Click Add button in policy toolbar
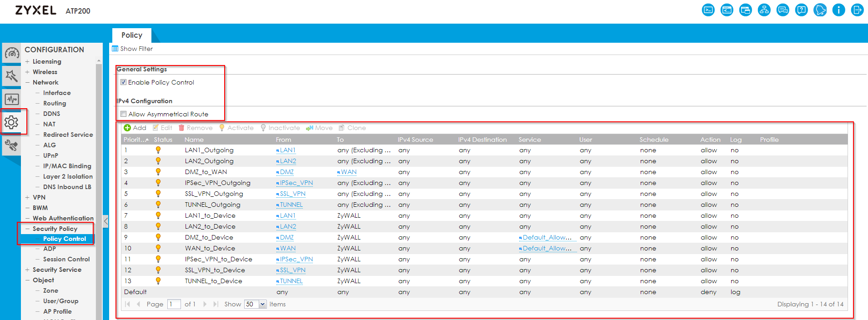Viewport: 868px width, 320px height. tap(135, 128)
